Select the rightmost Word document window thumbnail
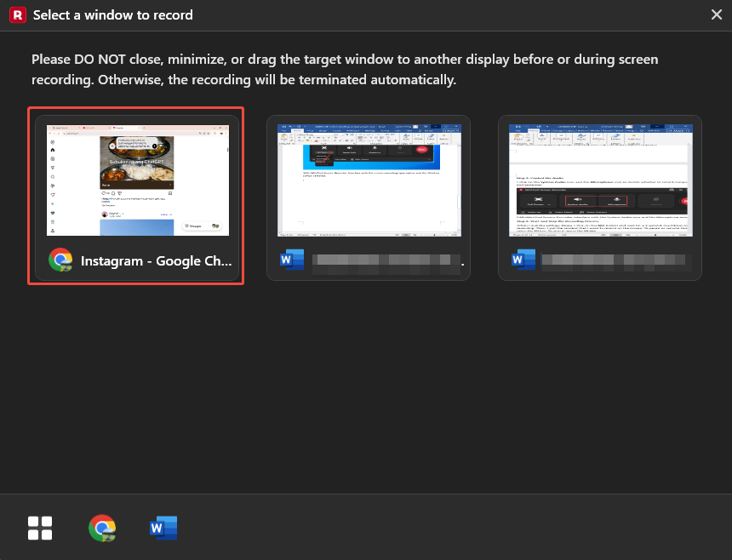Viewport: 732px width, 560px height. pyautogui.click(x=600, y=179)
